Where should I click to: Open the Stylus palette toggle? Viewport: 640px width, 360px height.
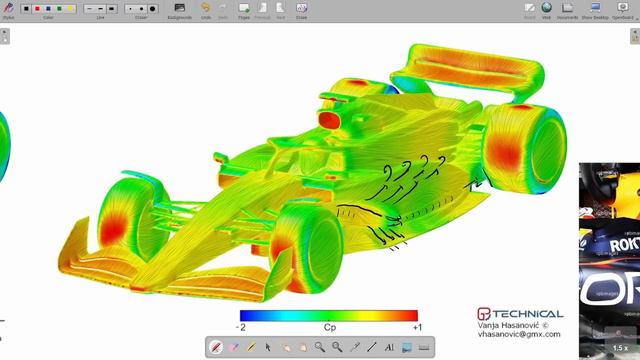8,10
